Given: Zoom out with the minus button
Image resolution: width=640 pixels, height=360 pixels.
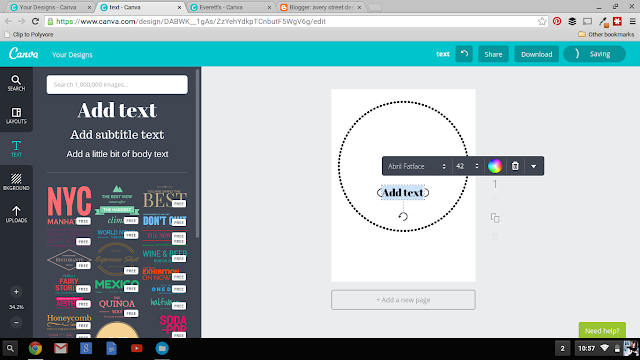Looking at the screenshot, I should point(16,322).
